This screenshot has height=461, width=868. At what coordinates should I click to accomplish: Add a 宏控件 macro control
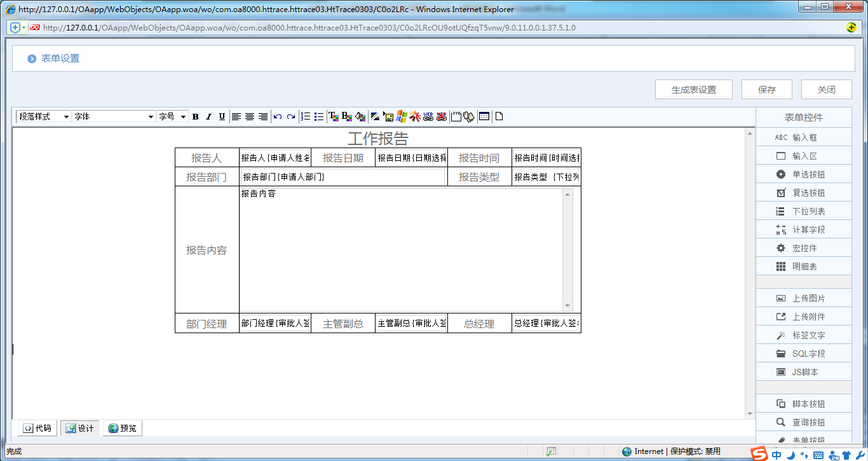coord(804,248)
